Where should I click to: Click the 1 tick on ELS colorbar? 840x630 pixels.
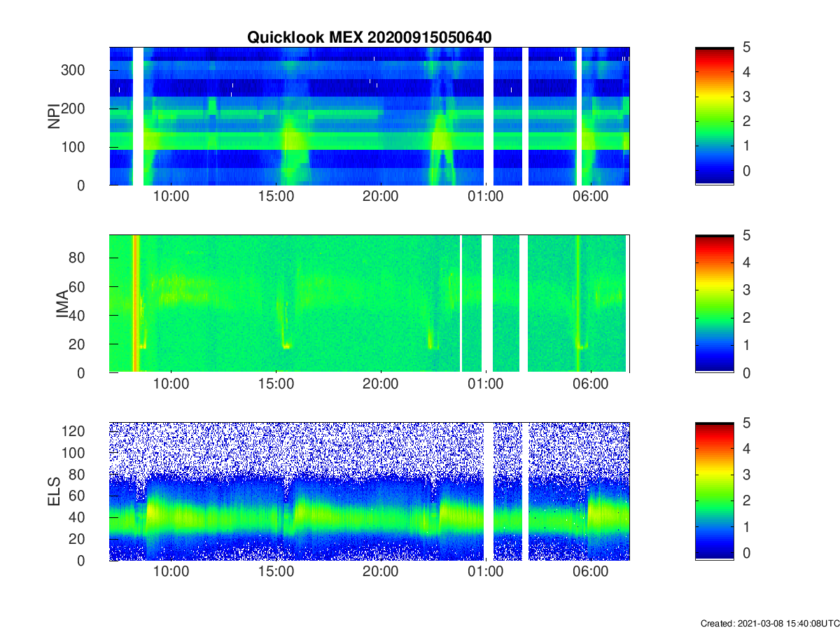tap(747, 526)
